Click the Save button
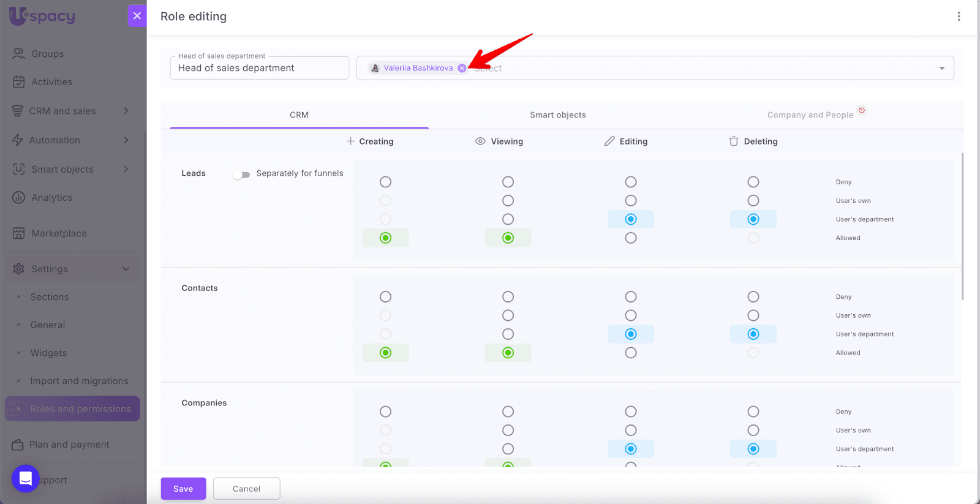The height and width of the screenshot is (504, 980). pyautogui.click(x=183, y=489)
